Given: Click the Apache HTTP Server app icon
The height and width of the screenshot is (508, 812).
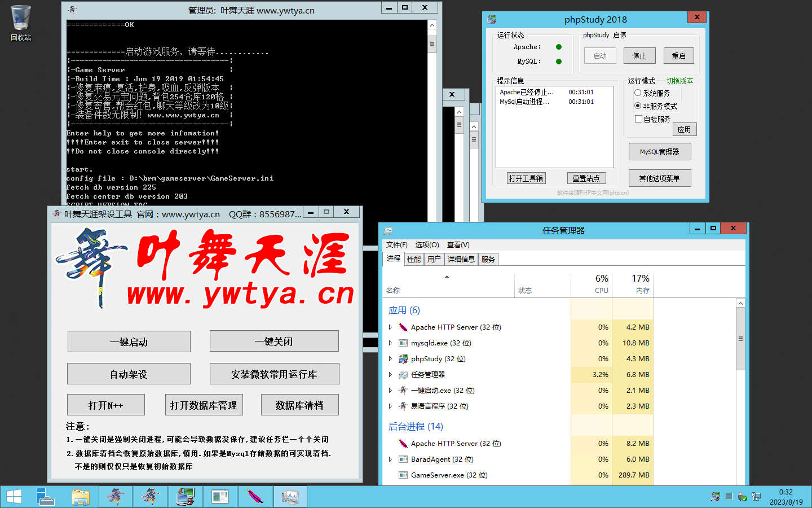Looking at the screenshot, I should [x=403, y=327].
